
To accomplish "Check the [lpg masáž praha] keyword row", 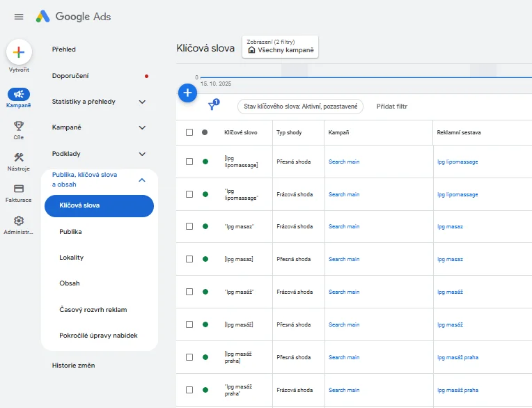I will (189, 357).
